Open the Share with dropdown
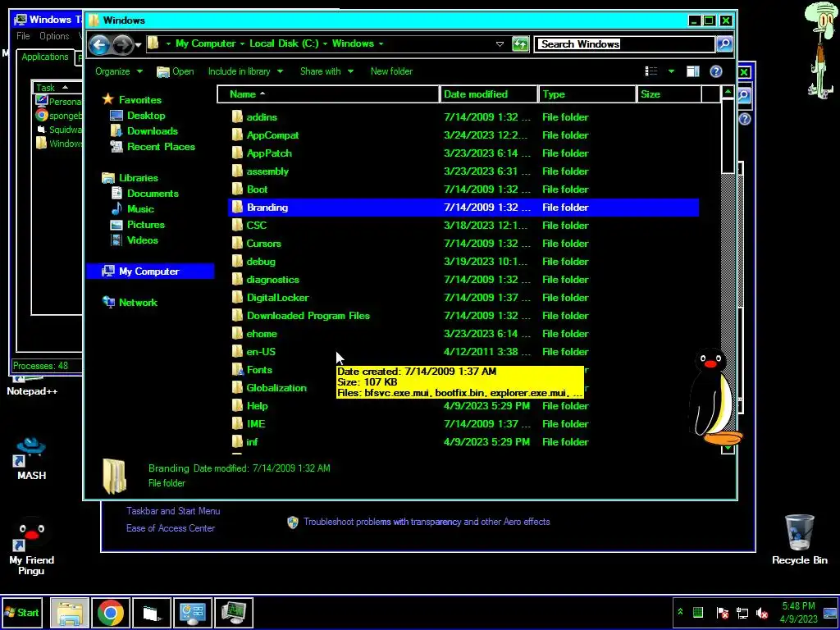Screen dimensions: 840x630 pos(326,71)
